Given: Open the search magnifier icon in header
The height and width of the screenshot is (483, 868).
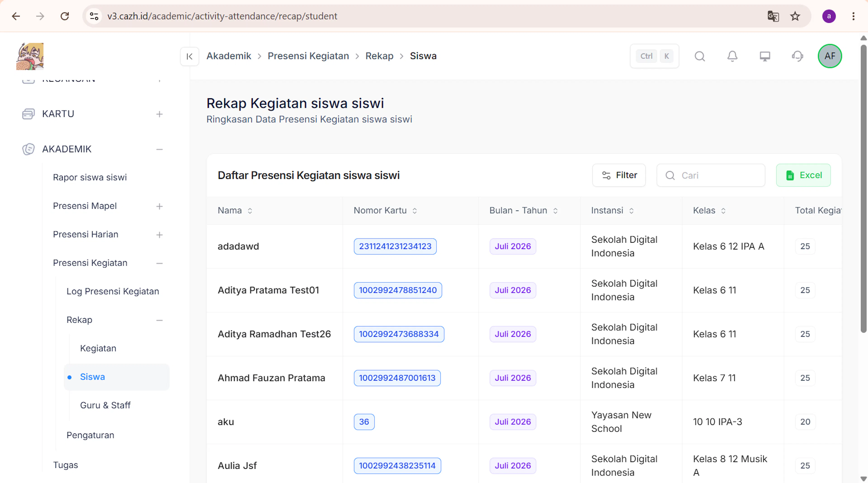Looking at the screenshot, I should click(700, 56).
